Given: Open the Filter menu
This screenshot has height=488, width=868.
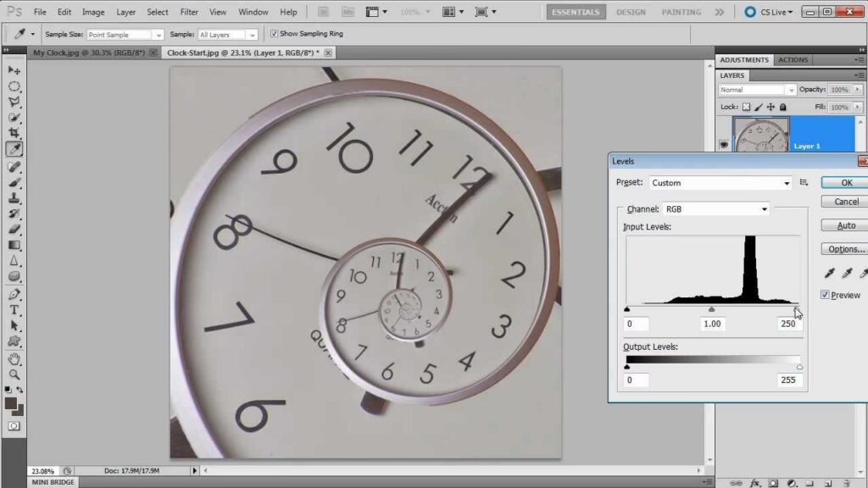Looking at the screenshot, I should coord(189,12).
